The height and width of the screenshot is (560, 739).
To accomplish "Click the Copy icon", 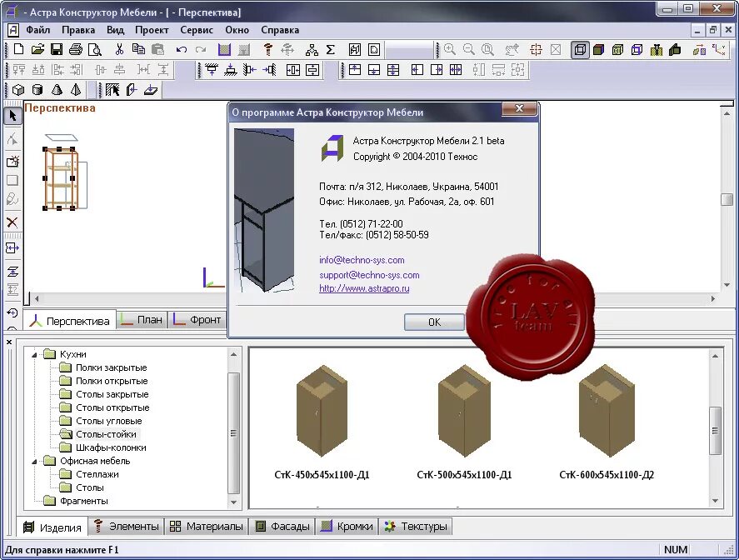I will point(138,49).
